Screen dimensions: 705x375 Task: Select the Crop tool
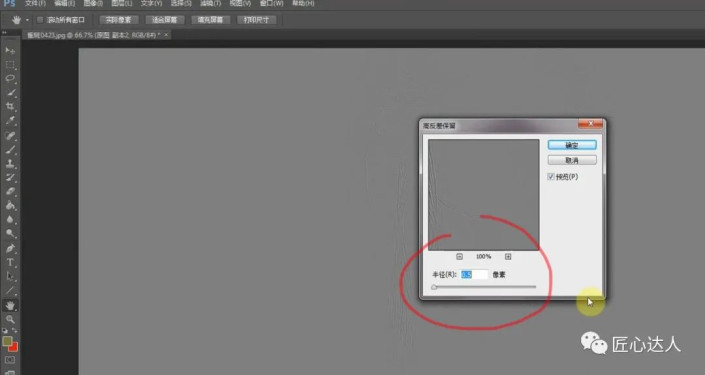click(10, 107)
